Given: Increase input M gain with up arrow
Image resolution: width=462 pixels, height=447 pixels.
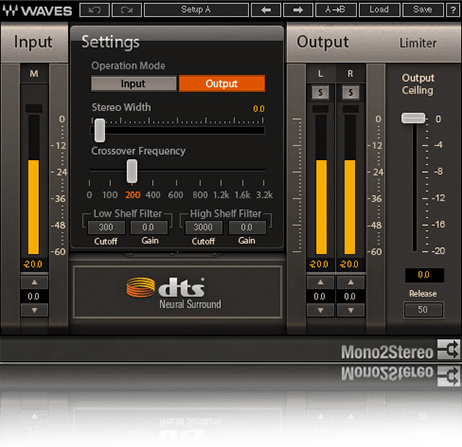Looking at the screenshot, I should coord(34,282).
